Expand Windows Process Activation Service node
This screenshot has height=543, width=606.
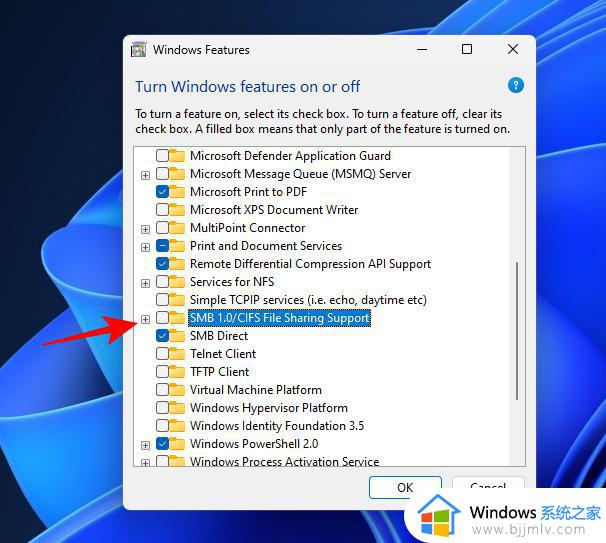(145, 463)
